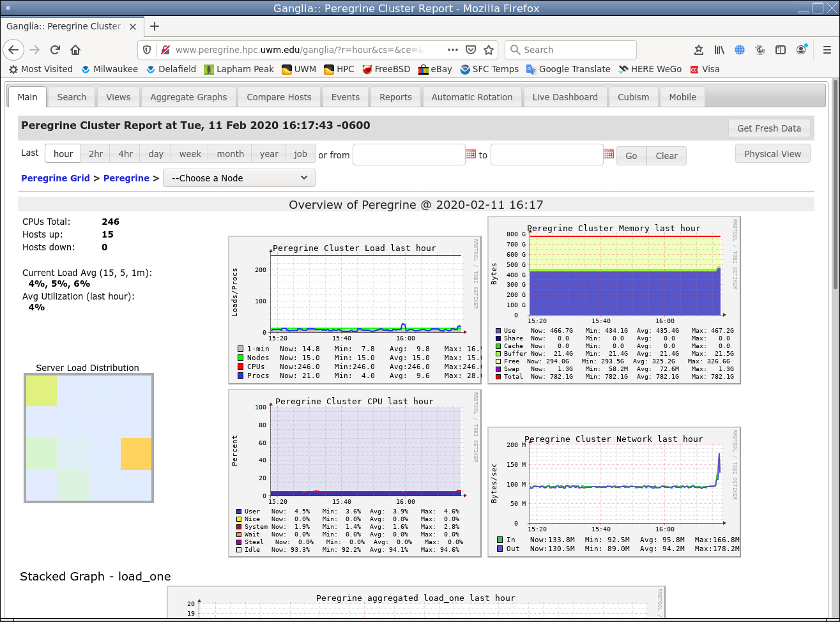This screenshot has height=622, width=840.
Task: Open the Automatic Rotation tab
Action: (472, 97)
